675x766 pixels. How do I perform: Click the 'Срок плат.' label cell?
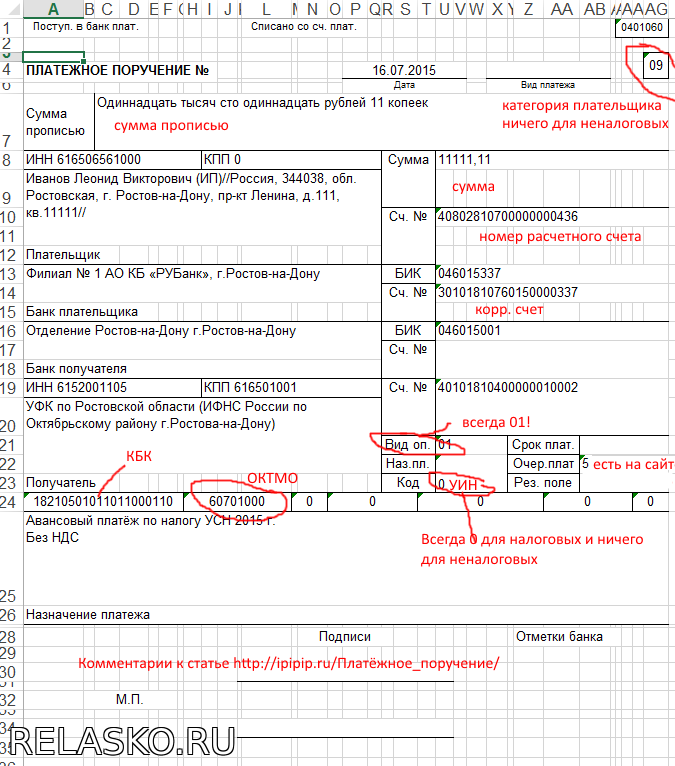(x=543, y=445)
